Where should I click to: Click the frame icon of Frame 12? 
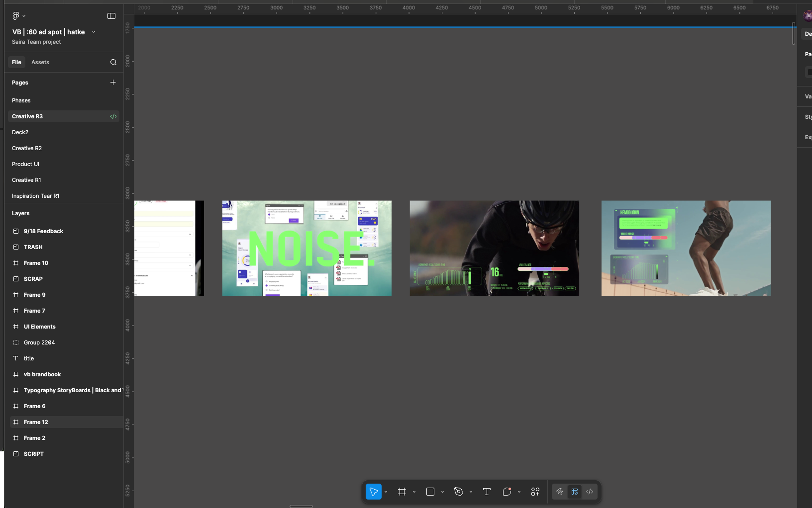[x=16, y=422]
